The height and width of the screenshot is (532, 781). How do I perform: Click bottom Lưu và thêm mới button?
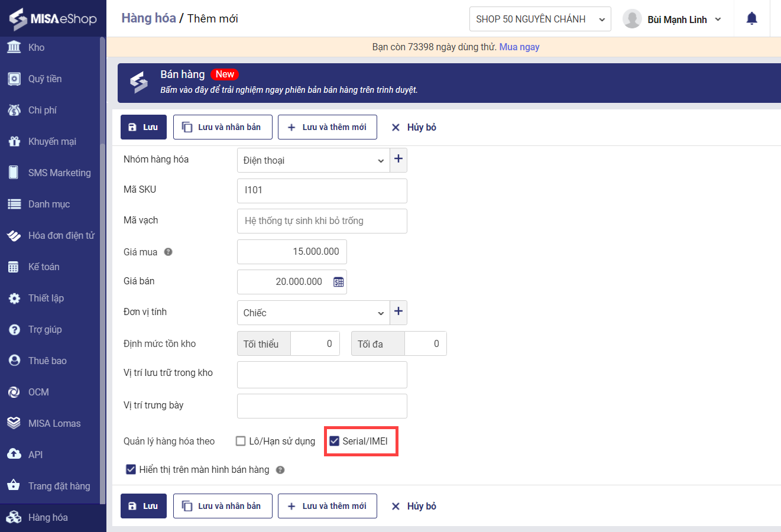point(328,506)
